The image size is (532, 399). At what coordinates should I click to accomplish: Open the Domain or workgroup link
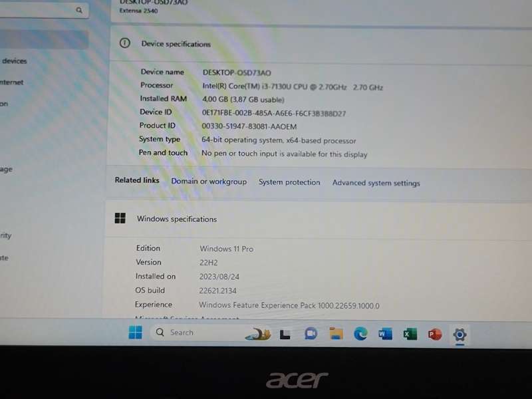click(x=209, y=182)
